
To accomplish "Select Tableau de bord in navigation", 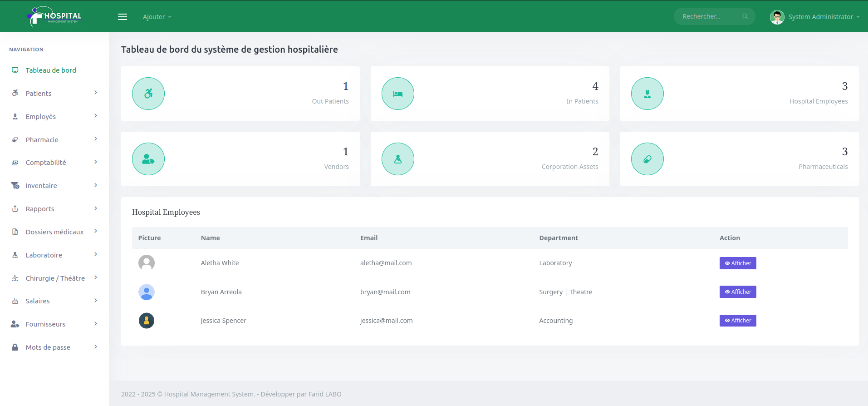I will (51, 70).
